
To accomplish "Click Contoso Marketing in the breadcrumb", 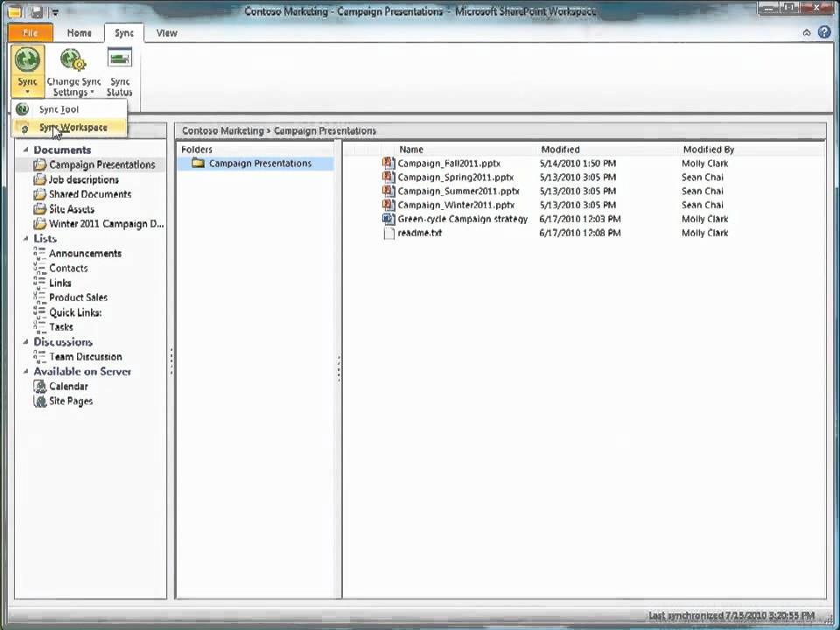I will pos(222,130).
